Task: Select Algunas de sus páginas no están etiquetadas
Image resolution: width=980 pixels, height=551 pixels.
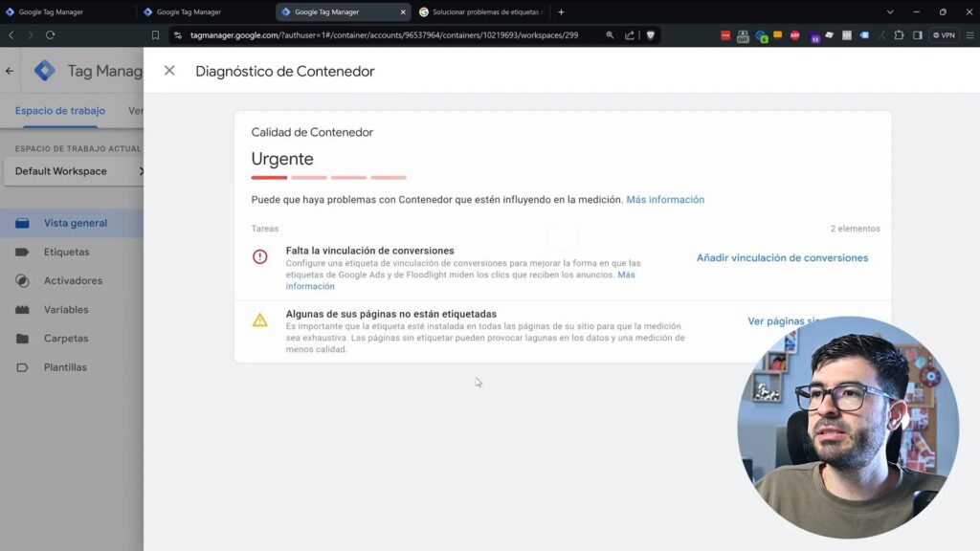Action: pos(391,314)
